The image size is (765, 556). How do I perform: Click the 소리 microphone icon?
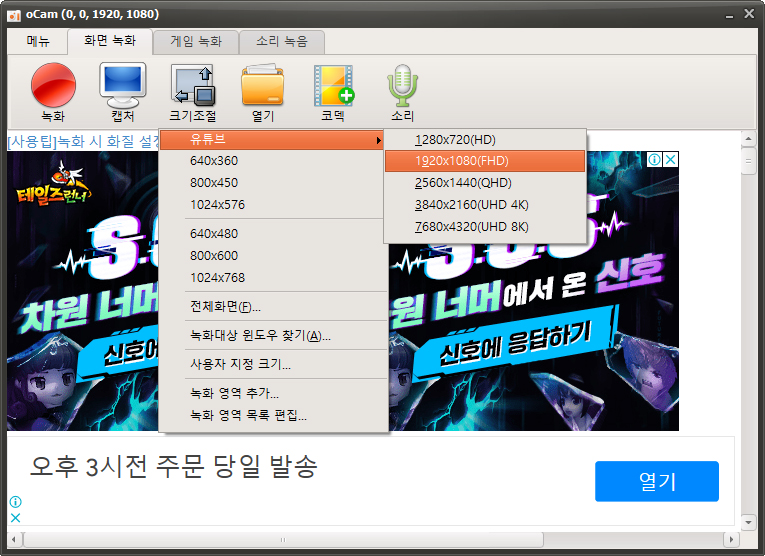[x=403, y=92]
